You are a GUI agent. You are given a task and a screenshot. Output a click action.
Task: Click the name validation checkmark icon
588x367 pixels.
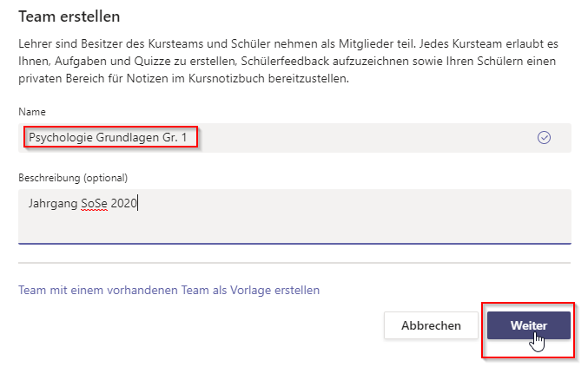click(x=545, y=137)
